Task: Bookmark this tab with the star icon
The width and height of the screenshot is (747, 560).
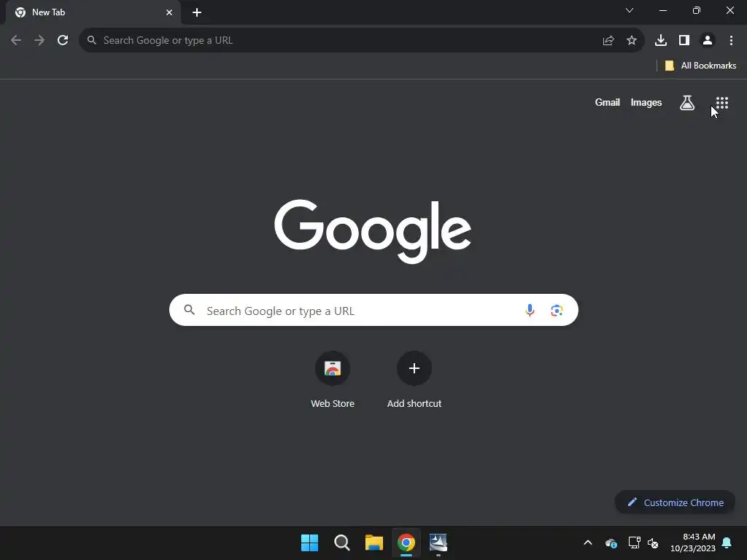Action: 632,41
